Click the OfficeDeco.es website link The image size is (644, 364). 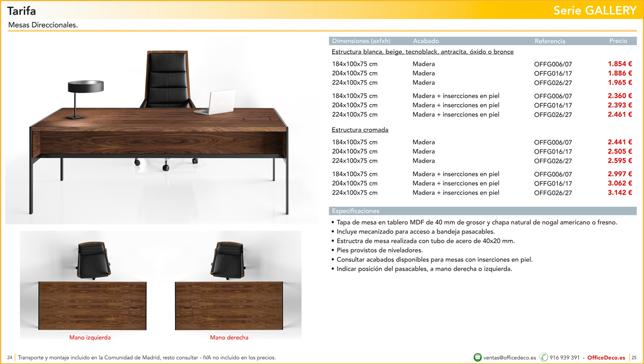(606, 358)
